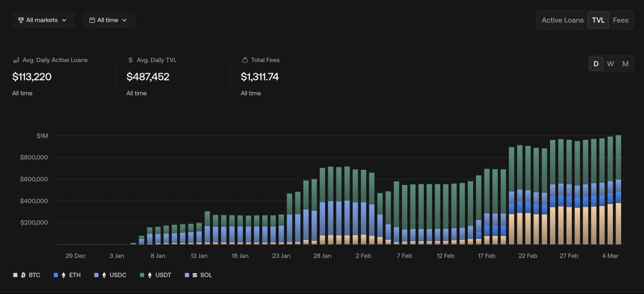Set chart granularity to M (monthly)
This screenshot has height=294, width=644.
625,63
